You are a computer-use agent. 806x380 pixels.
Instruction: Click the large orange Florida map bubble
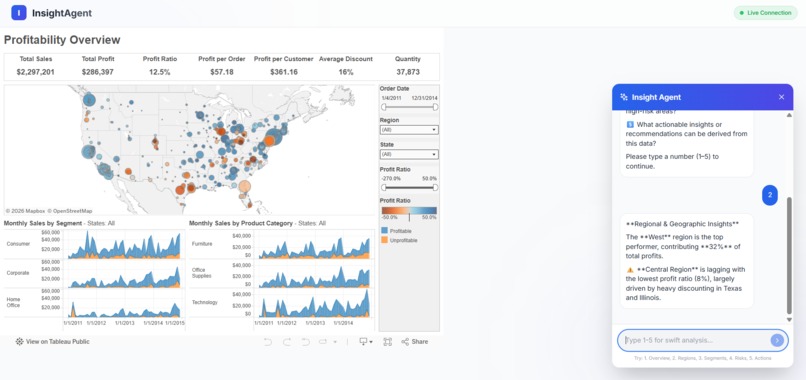[245, 187]
